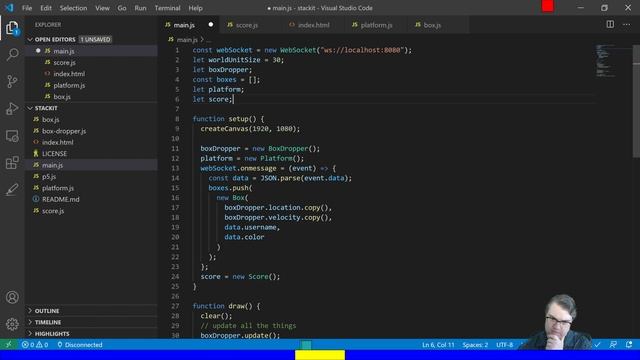
Task: Click the VS Code logo icon
Action: (x=9, y=8)
